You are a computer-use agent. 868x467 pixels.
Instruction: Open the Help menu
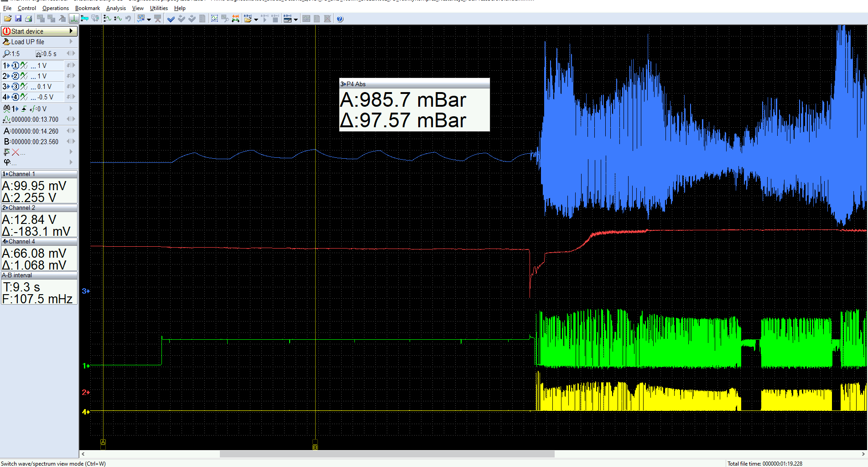click(x=180, y=8)
